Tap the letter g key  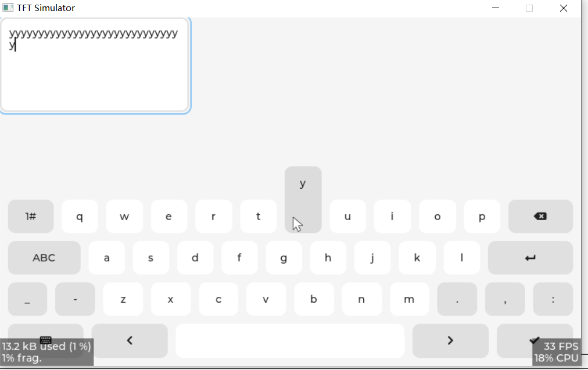tap(284, 257)
